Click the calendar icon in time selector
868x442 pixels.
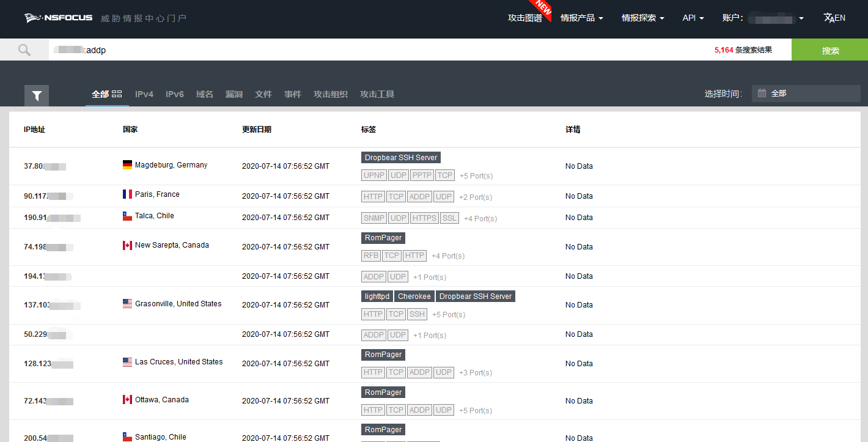762,94
